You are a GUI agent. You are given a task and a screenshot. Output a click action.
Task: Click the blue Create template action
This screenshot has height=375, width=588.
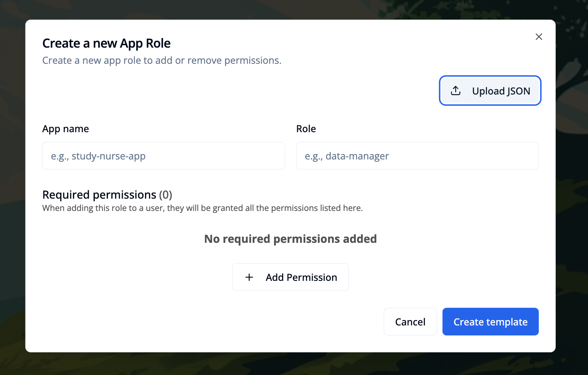491,322
